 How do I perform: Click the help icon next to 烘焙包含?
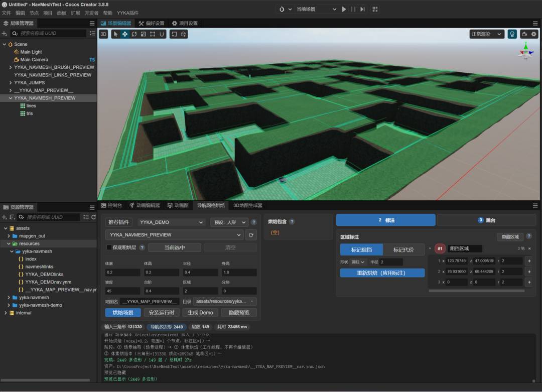click(x=292, y=221)
